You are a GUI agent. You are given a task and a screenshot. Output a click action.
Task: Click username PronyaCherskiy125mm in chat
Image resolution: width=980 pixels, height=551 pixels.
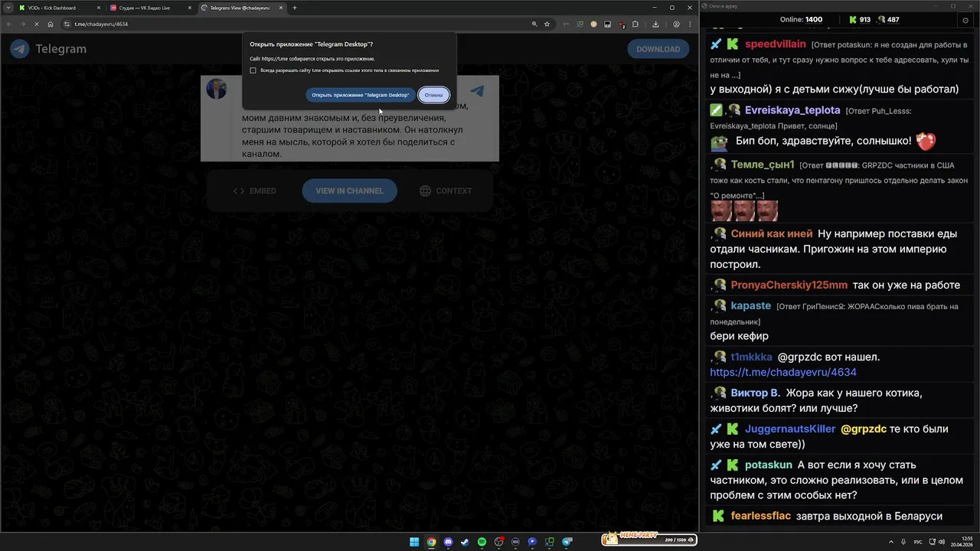[789, 285]
